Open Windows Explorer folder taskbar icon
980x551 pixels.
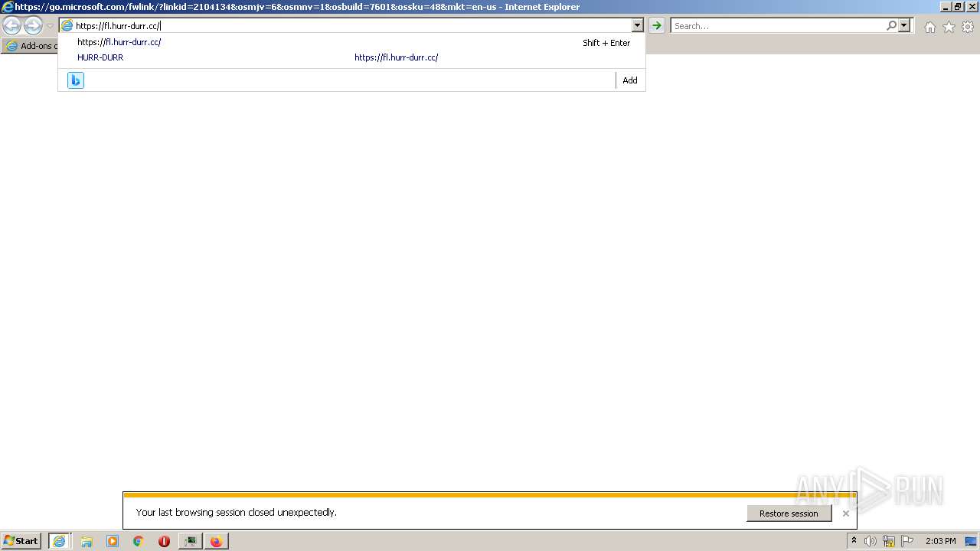(x=87, y=541)
